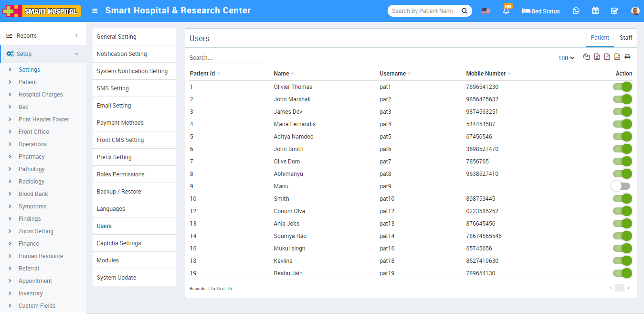644x314 pixels.
Task: Open WhatsApp chat icon in header
Action: pos(576,11)
